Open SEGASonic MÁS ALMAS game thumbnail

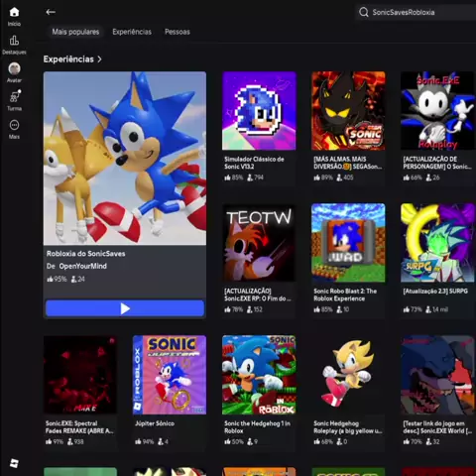[x=348, y=111]
